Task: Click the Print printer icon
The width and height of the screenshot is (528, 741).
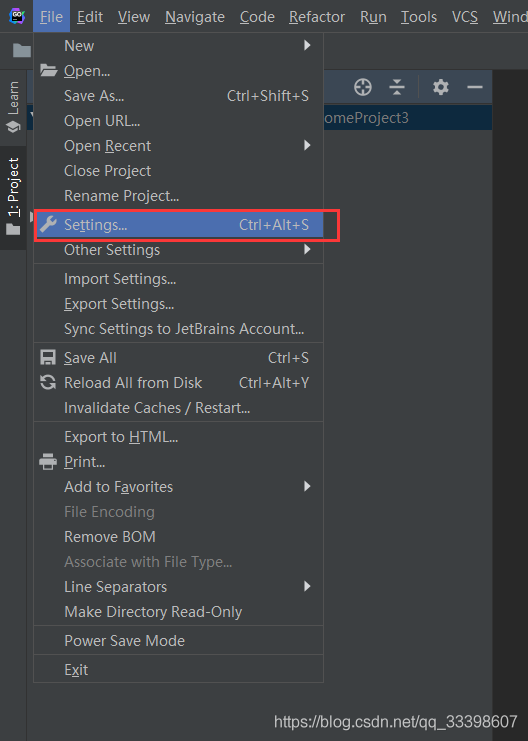Action: coord(48,462)
